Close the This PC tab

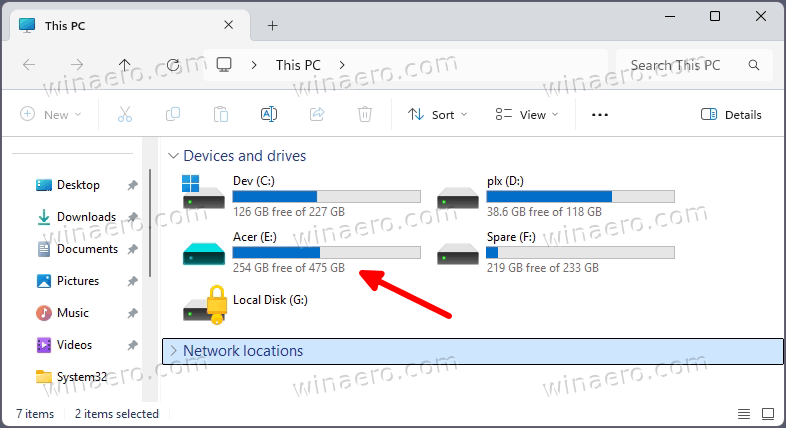229,25
